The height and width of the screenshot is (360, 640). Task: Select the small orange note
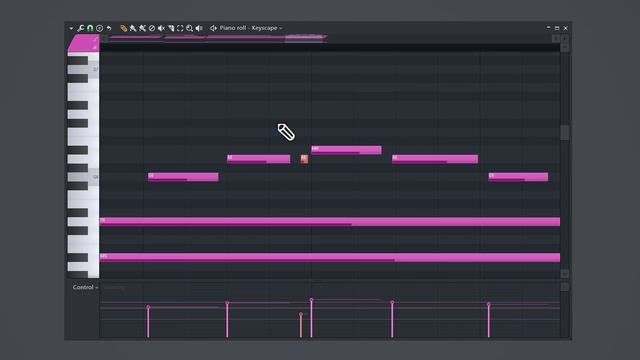[304, 159]
